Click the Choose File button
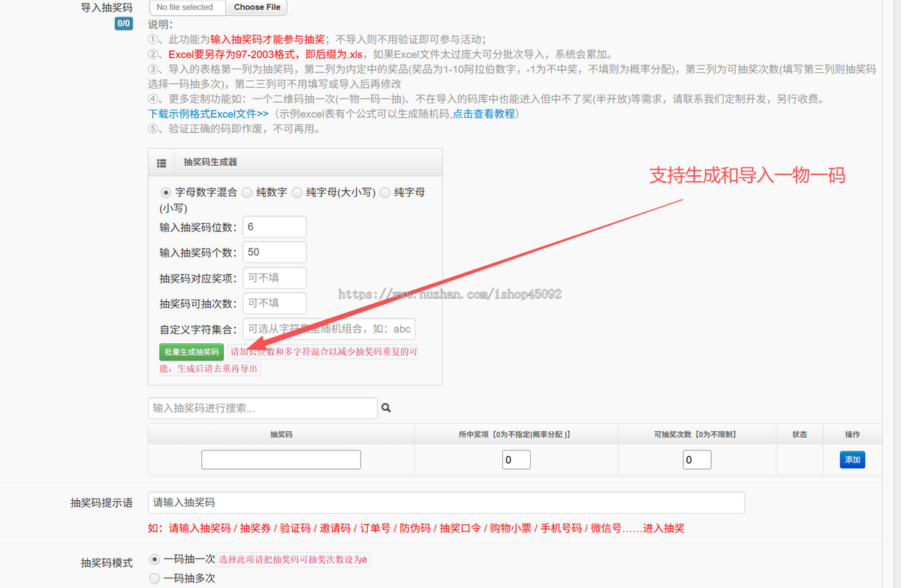The height and width of the screenshot is (588, 901). [257, 8]
